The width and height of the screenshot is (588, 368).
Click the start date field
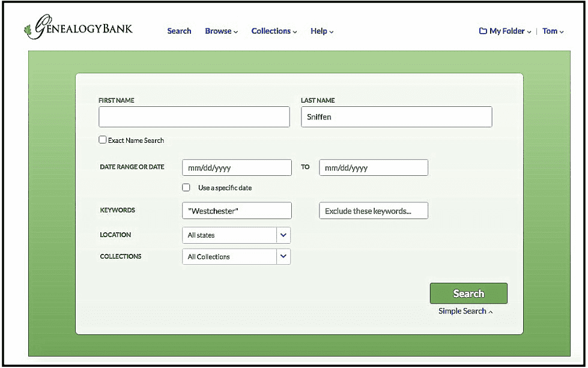(237, 167)
